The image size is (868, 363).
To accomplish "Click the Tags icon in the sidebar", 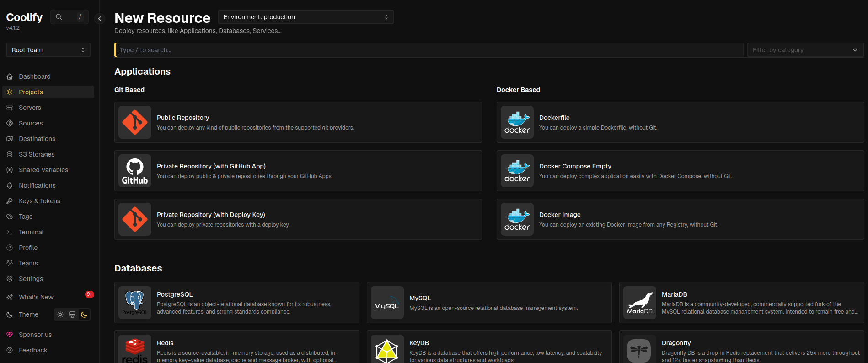I will pyautogui.click(x=10, y=217).
